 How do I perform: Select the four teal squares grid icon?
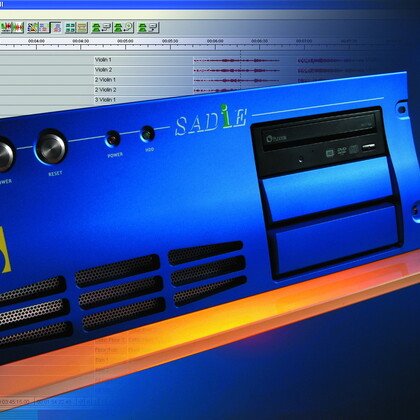[70, 27]
